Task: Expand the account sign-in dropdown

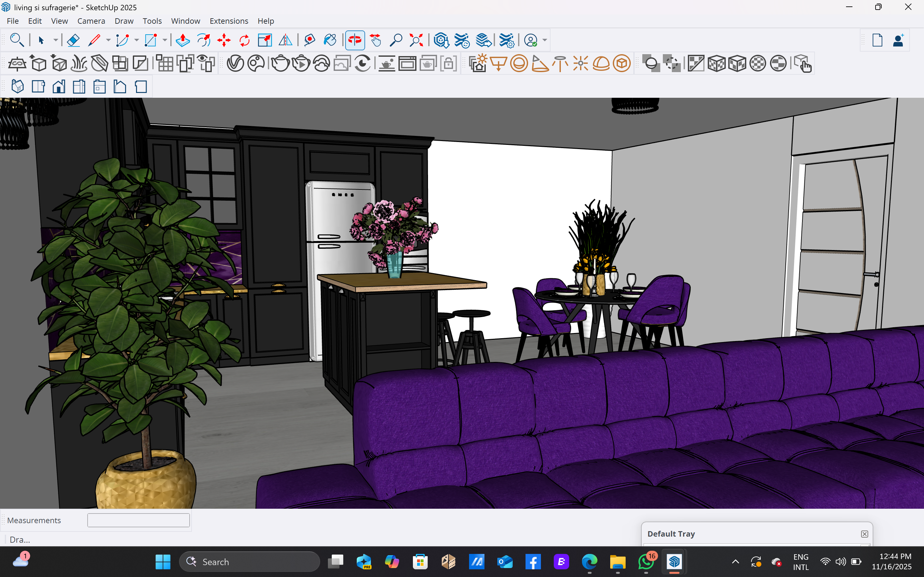Action: 545,40
